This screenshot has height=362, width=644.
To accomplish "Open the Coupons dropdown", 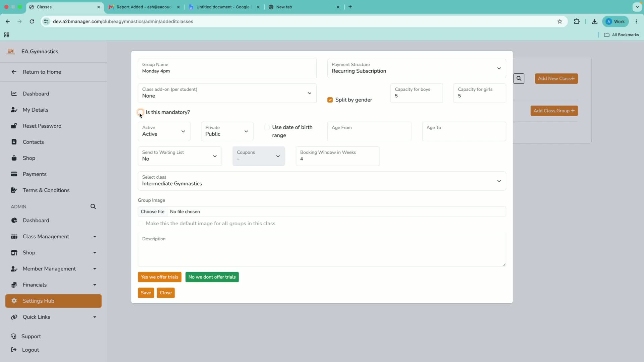I will [259, 156].
